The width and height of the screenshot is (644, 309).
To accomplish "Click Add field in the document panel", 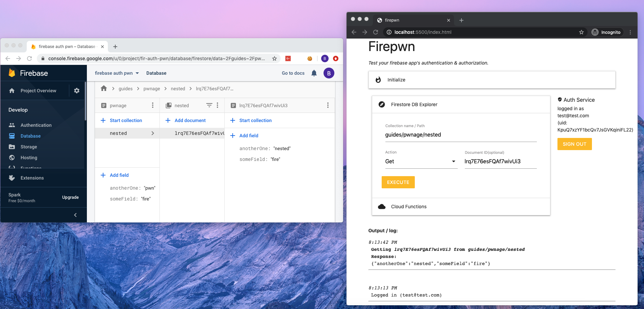I will coord(244,136).
